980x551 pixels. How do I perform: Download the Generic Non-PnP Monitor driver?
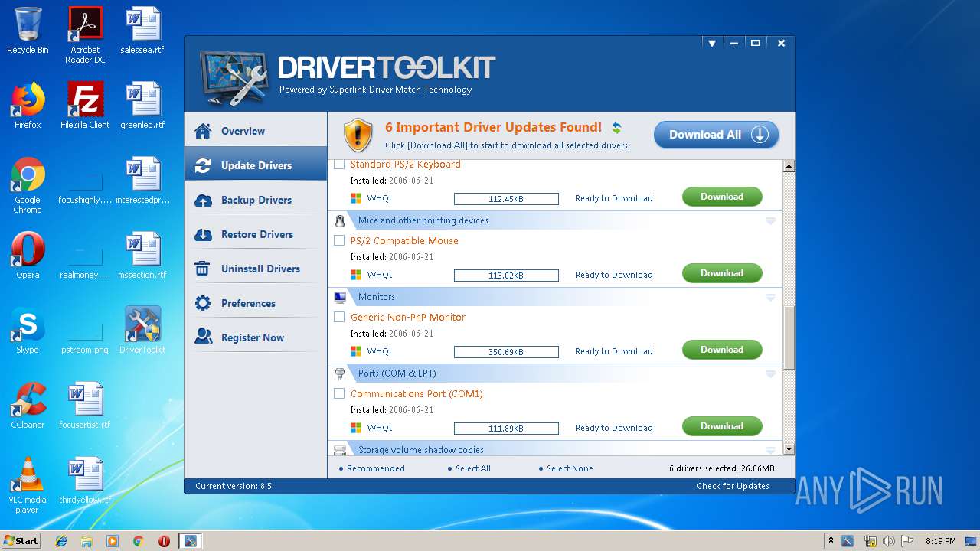722,350
